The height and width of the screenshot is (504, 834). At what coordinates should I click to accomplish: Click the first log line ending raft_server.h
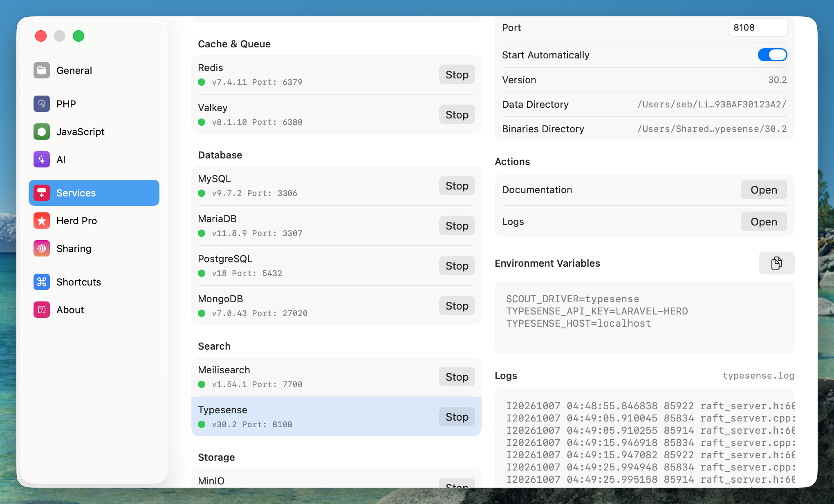650,406
